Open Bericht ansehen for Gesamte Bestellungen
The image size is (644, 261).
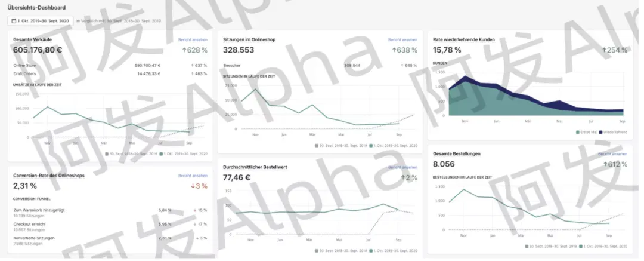pyautogui.click(x=612, y=154)
